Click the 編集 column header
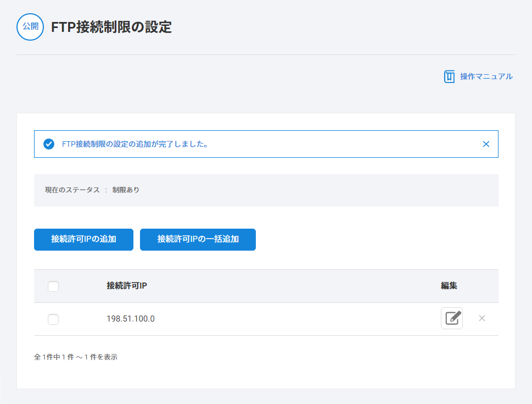Viewport: 532px width, 404px height. (x=449, y=286)
